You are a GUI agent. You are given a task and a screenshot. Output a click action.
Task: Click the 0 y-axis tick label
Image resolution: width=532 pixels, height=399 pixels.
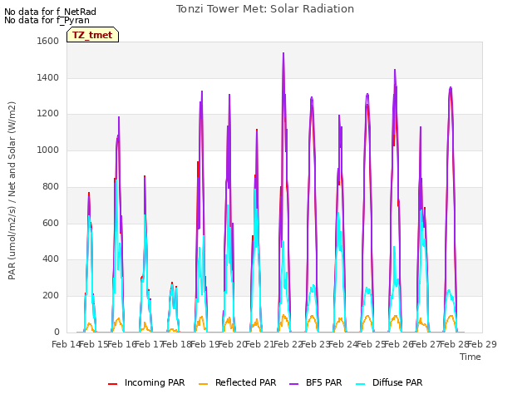coord(57,332)
